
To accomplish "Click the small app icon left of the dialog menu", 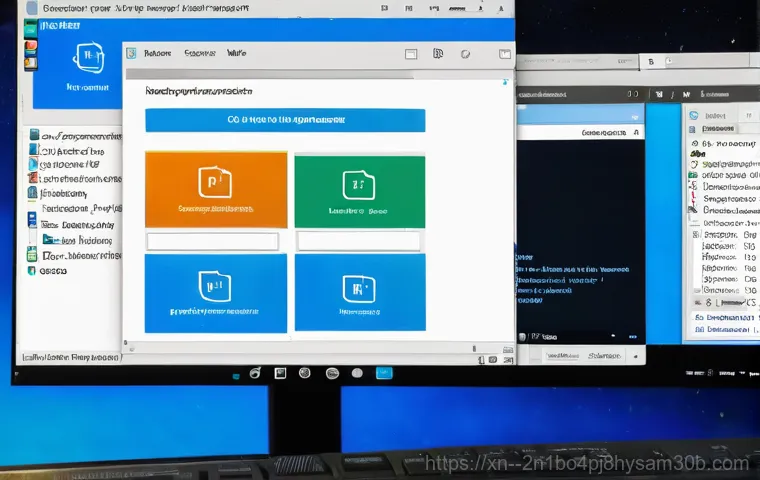I will (130, 53).
